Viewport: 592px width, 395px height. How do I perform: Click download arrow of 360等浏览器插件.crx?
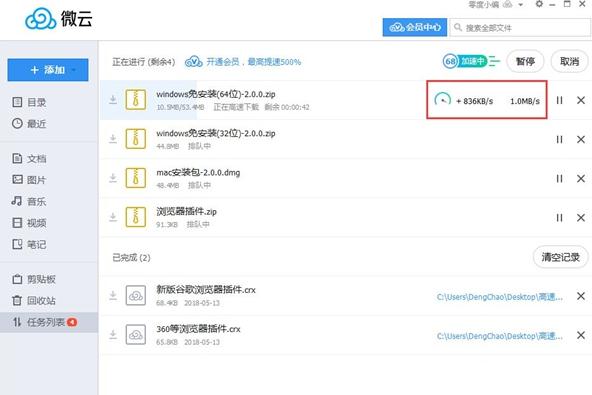113,335
